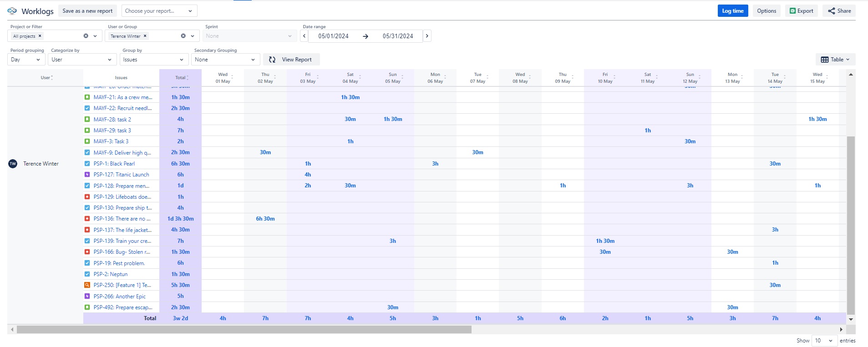Go to previous date range
868x347 pixels.
[x=305, y=36]
